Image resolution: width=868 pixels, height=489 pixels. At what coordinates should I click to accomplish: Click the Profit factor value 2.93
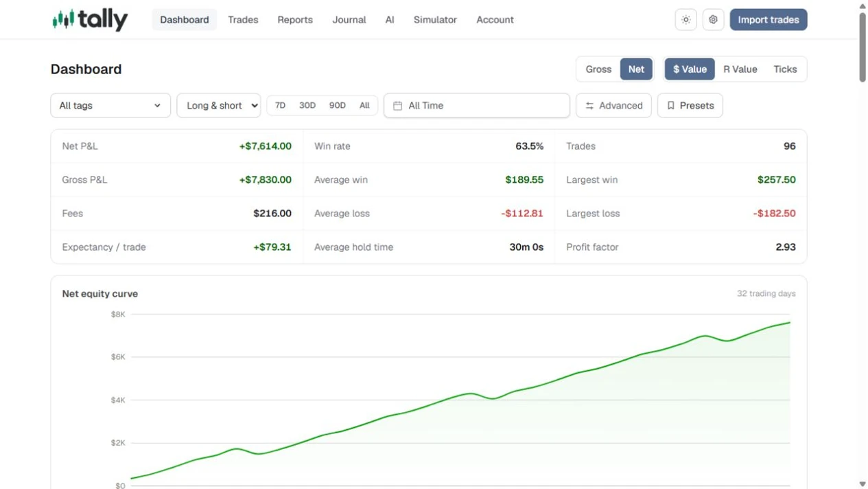[786, 247]
